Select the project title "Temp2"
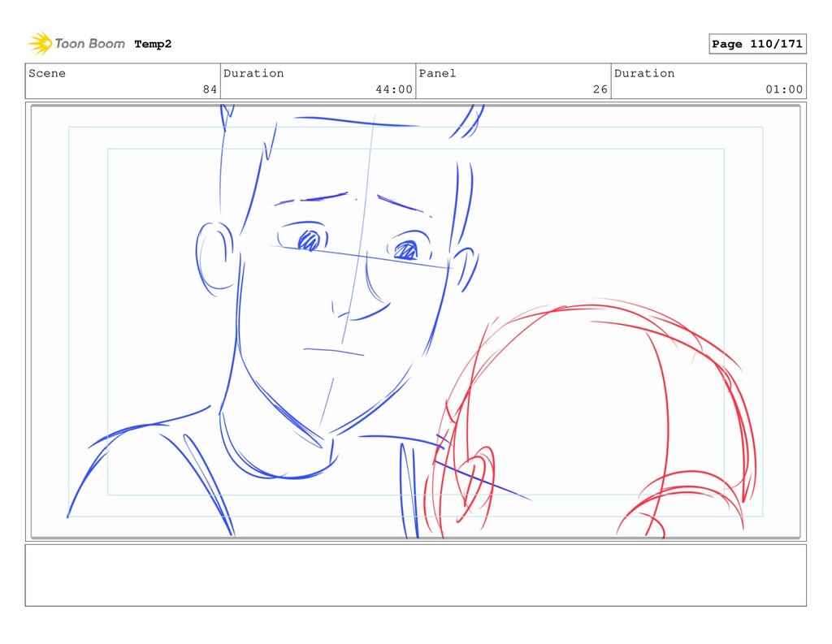 [x=153, y=44]
